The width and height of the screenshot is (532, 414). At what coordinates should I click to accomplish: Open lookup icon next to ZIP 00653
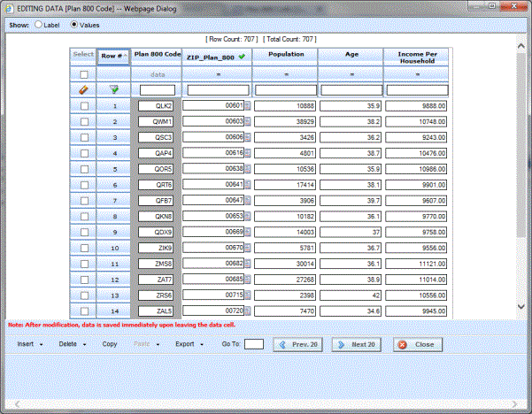[x=248, y=216]
